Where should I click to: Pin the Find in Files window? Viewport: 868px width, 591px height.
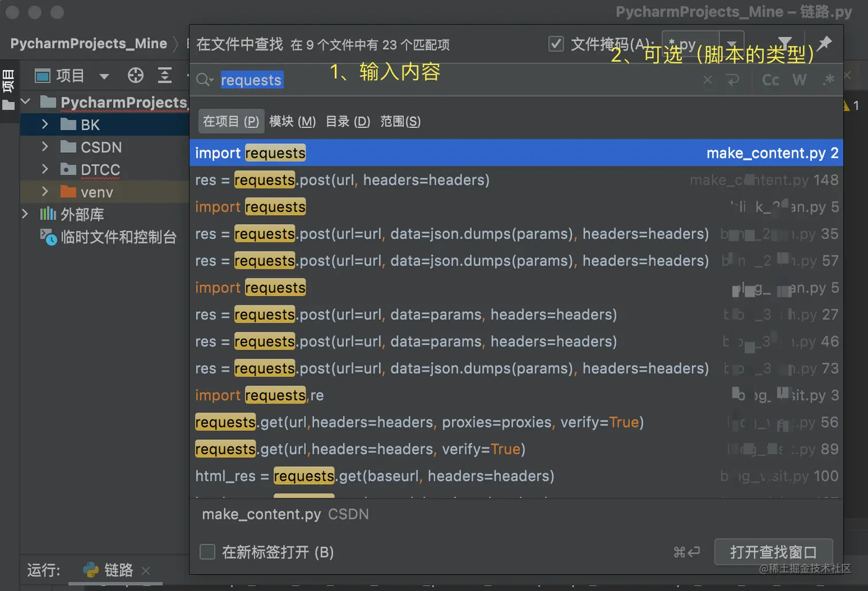(x=824, y=43)
